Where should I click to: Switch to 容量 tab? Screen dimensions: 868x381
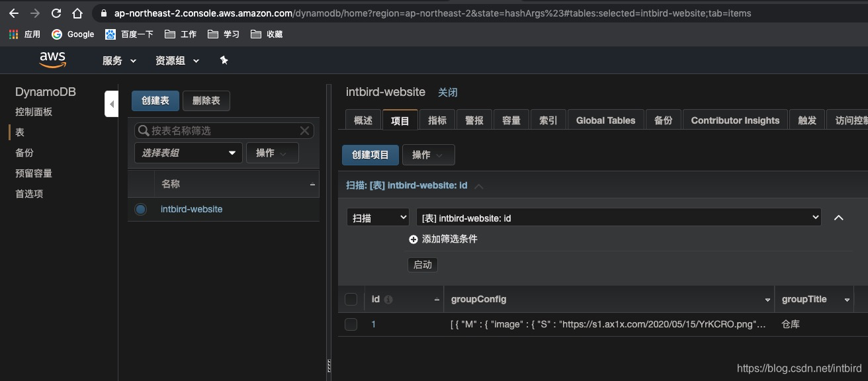coord(511,120)
